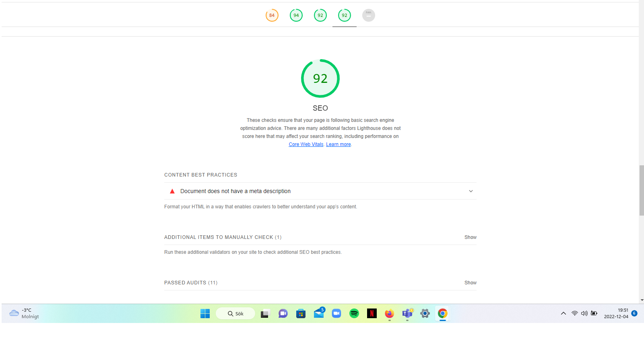Open the Microsoft Store from the taskbar
Viewport: 644px width, 362px height.
(x=301, y=313)
